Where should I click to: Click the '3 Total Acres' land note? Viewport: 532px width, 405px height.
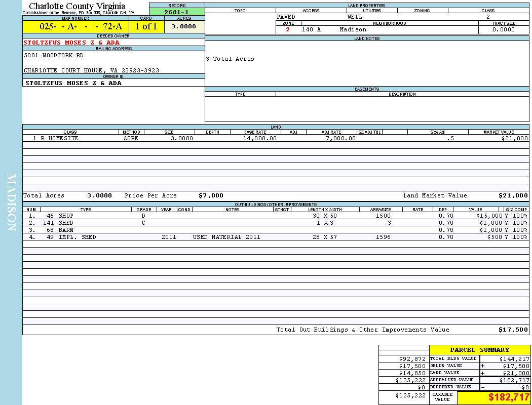(x=230, y=59)
